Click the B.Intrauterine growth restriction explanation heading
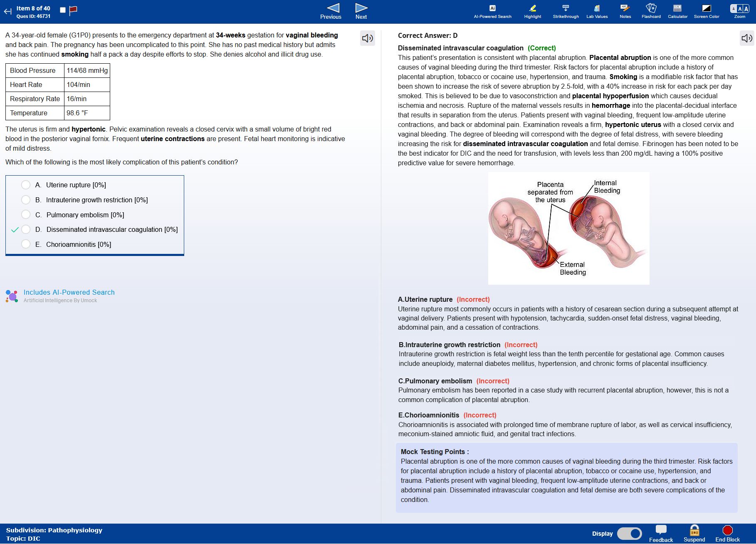The image size is (756, 544). coord(450,345)
